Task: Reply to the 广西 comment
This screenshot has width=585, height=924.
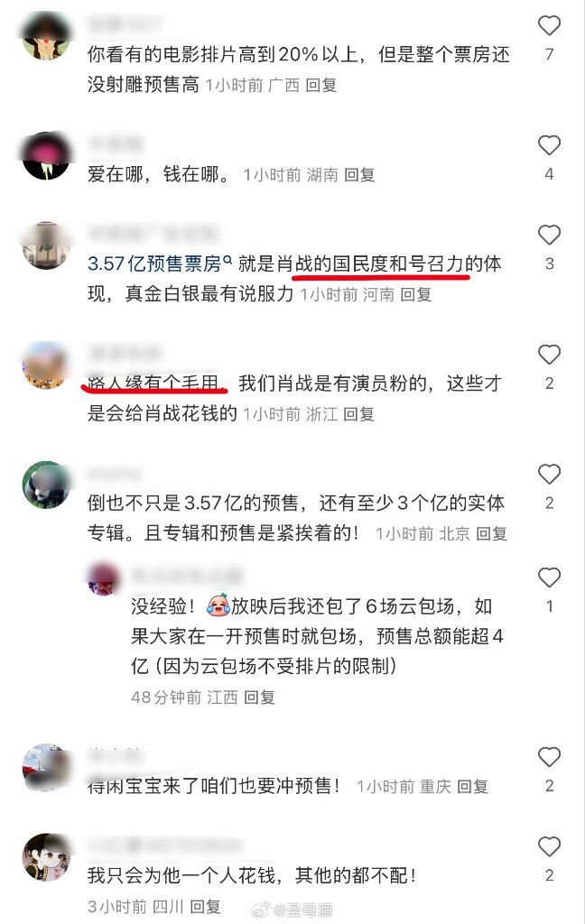Action: [321, 86]
